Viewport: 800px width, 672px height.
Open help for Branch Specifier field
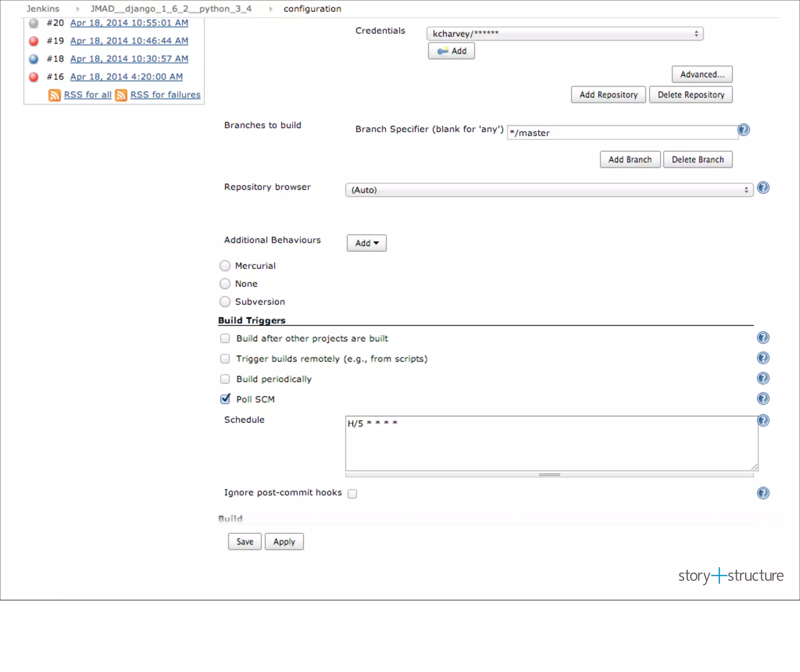pyautogui.click(x=744, y=130)
